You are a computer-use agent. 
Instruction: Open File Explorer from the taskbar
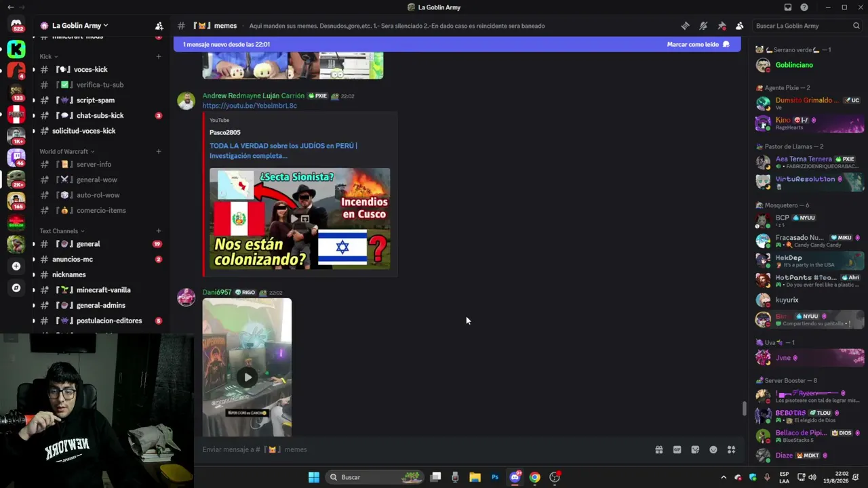pos(475,477)
